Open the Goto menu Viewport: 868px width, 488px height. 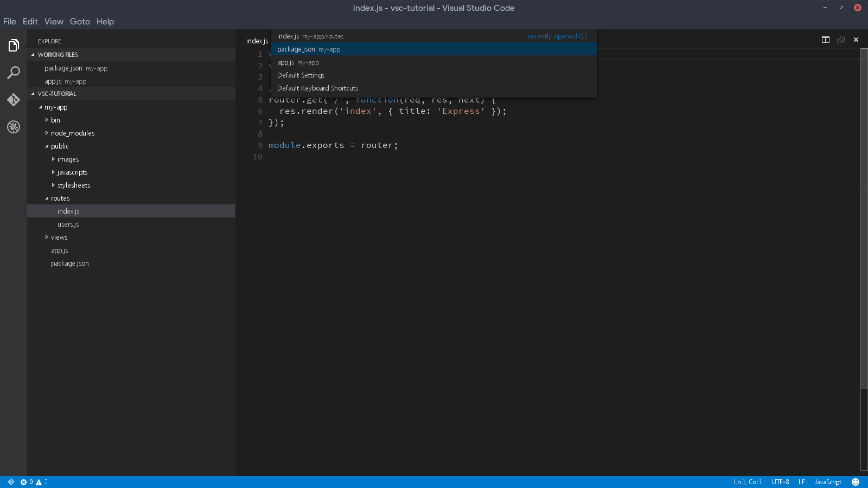point(80,22)
